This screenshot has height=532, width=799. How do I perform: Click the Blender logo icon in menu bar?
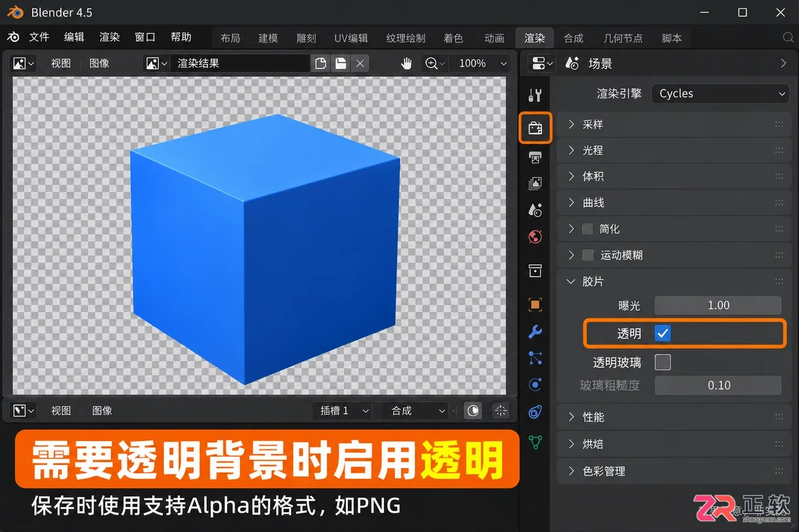click(x=14, y=37)
